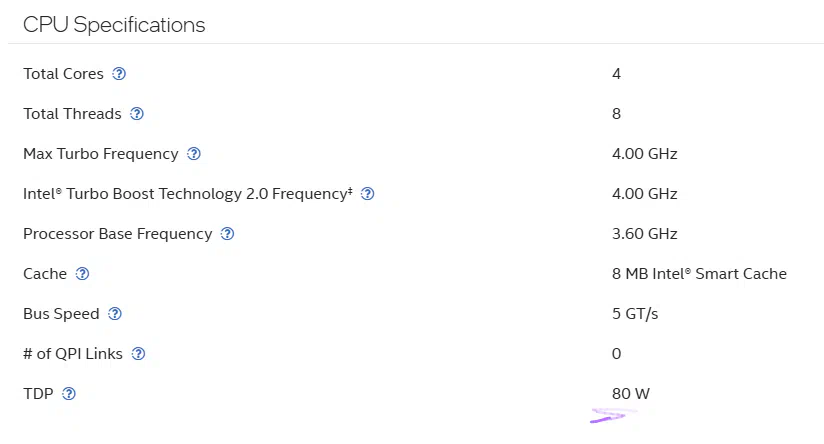This screenshot has height=444, width=824.
Task: Click the Processor Base Frequency help icon
Action: (227, 234)
